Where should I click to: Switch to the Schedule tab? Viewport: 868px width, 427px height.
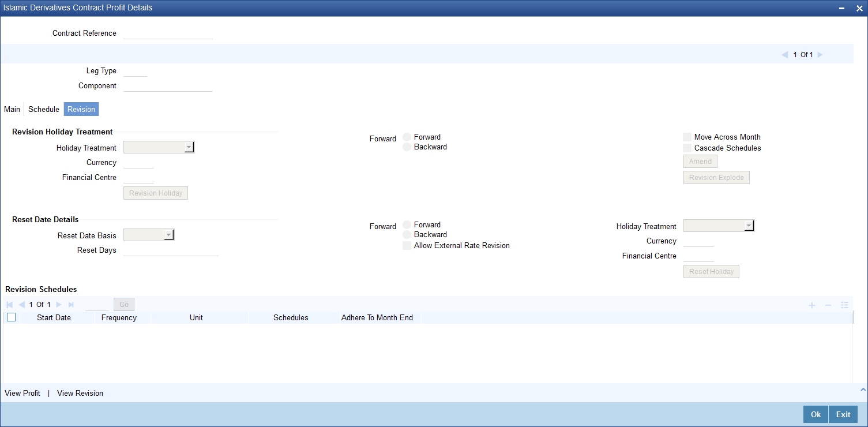coord(44,109)
